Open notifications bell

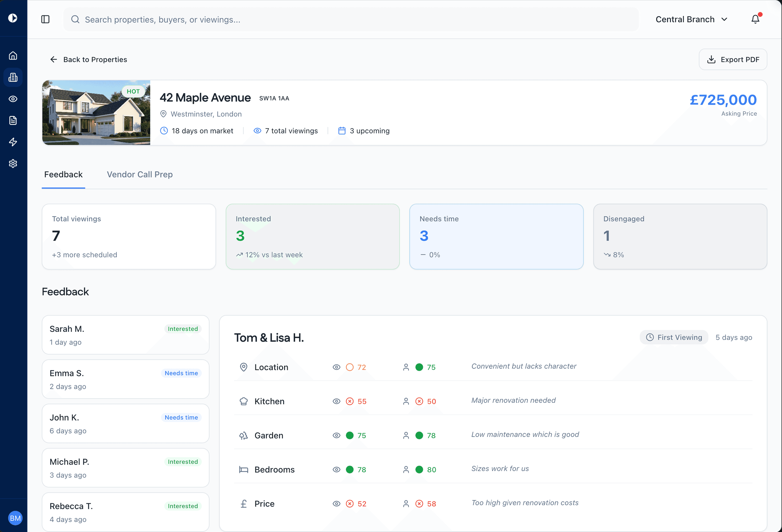755,19
